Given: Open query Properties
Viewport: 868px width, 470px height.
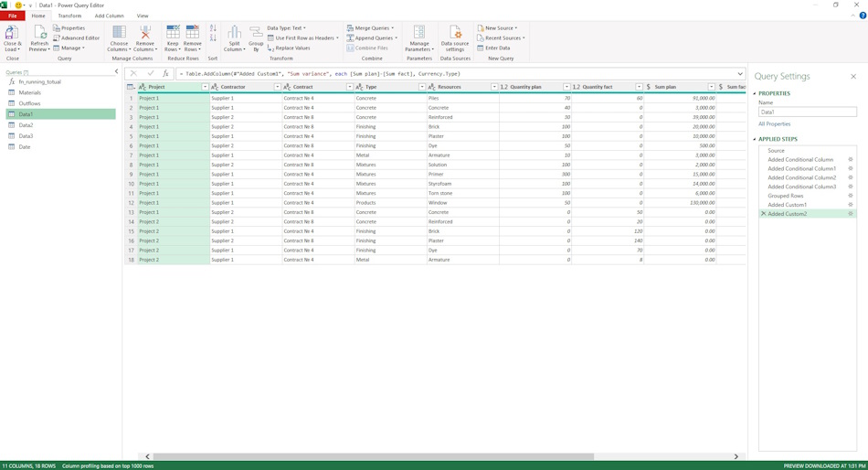Looking at the screenshot, I should pyautogui.click(x=69, y=28).
